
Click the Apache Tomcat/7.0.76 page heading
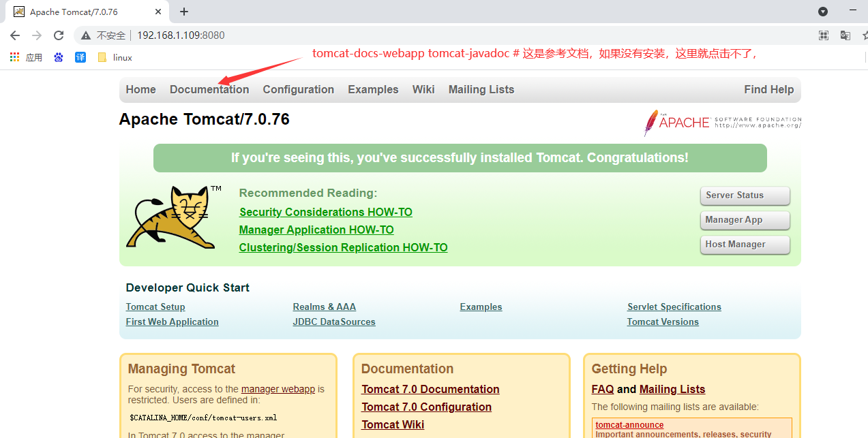coord(205,119)
